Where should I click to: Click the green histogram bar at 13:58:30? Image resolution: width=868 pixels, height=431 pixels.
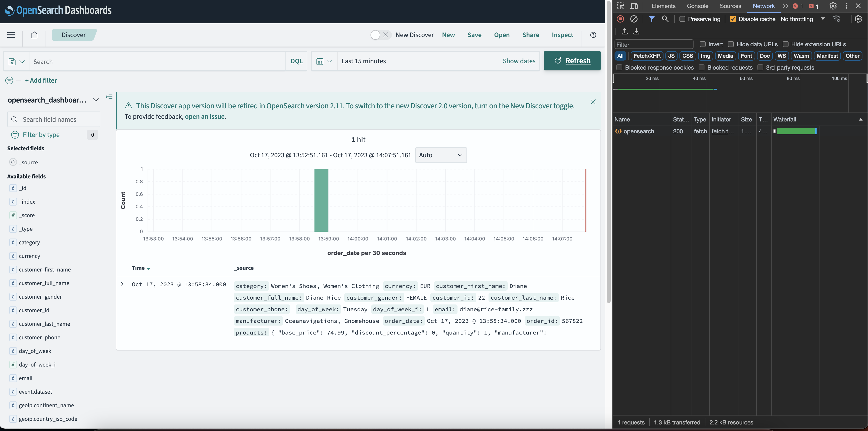coord(321,200)
